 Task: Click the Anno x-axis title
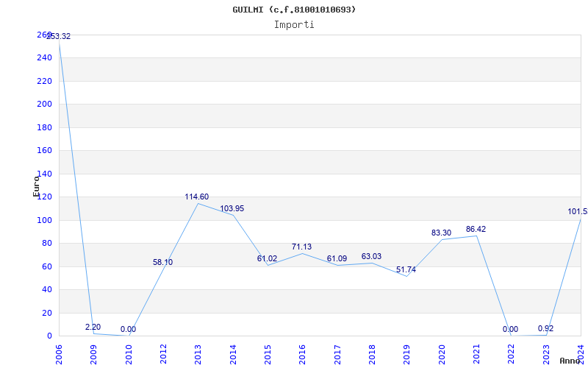point(570,361)
